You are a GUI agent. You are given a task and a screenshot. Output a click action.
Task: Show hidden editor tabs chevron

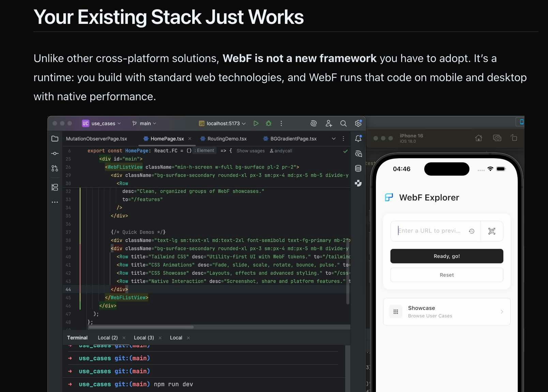[334, 138]
